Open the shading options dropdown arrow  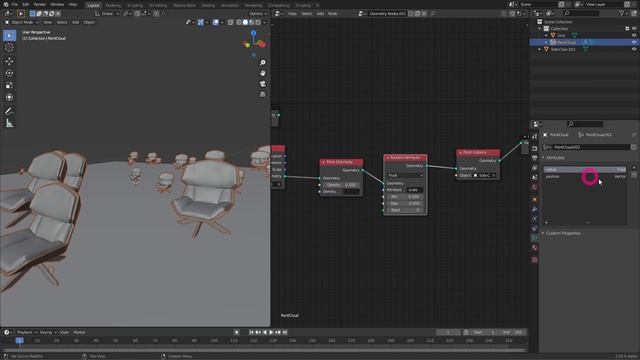pyautogui.click(x=264, y=22)
